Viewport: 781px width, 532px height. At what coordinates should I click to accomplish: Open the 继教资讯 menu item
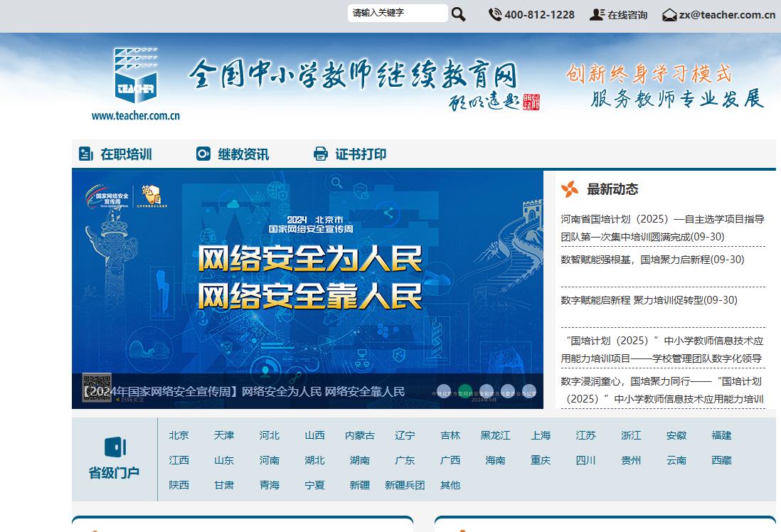pos(243,154)
